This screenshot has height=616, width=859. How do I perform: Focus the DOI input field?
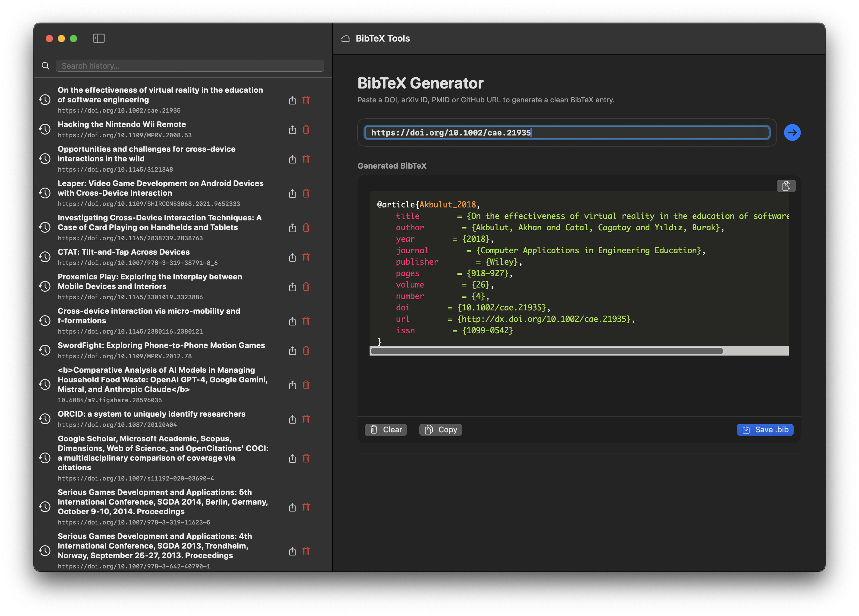pos(567,132)
